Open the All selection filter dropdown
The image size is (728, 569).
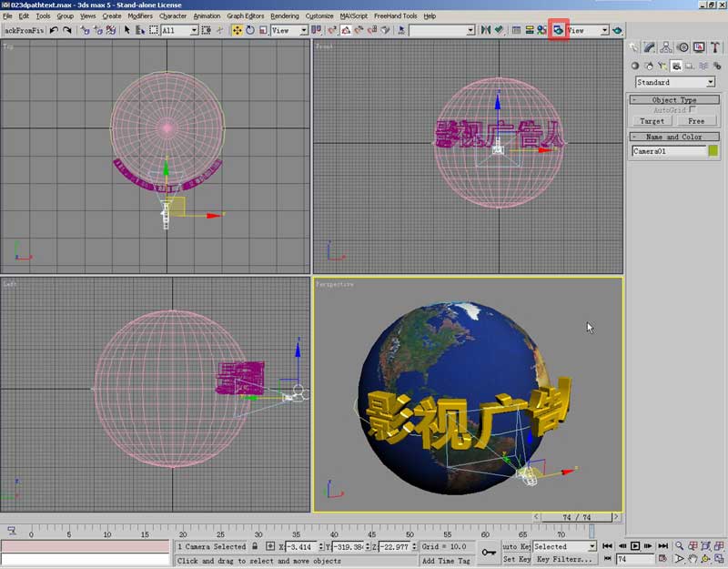click(x=193, y=30)
